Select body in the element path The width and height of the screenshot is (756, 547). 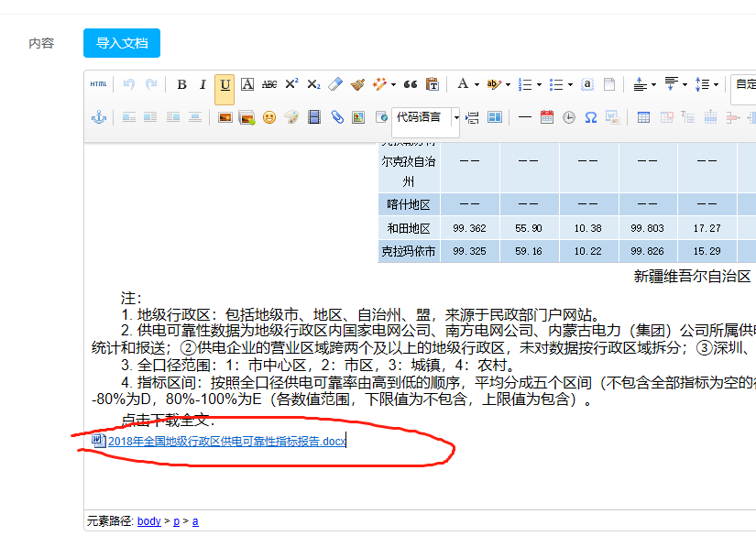(148, 521)
